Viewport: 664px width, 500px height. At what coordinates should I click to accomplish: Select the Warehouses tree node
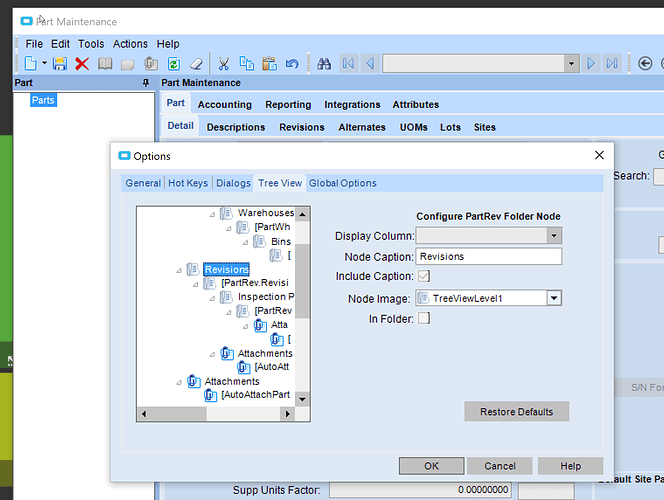pos(265,213)
